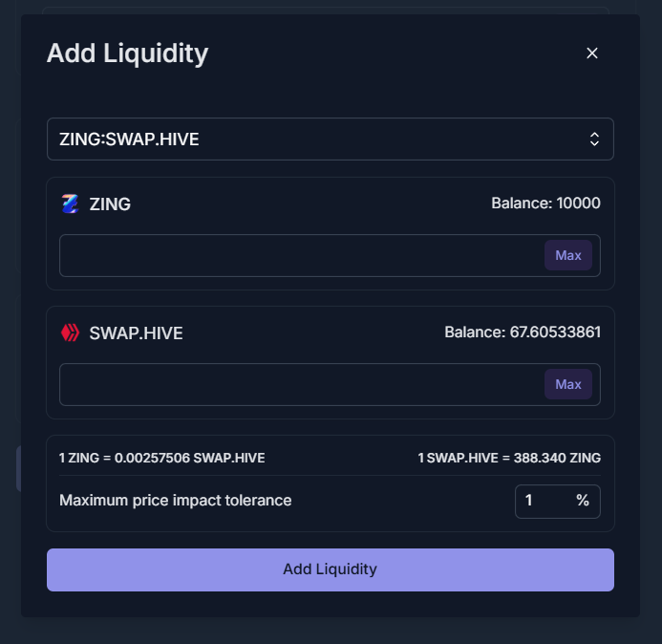This screenshot has height=644, width=662.
Task: Set ZING amount with its Max button
Action: point(567,255)
